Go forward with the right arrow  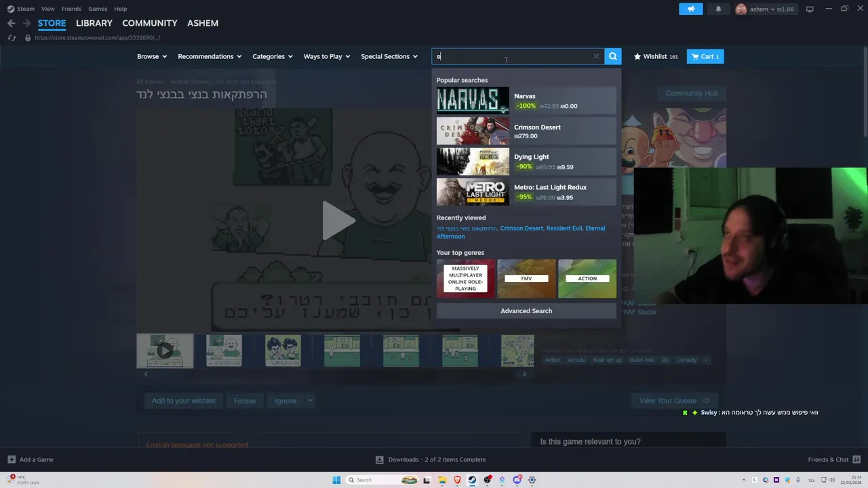click(x=26, y=23)
